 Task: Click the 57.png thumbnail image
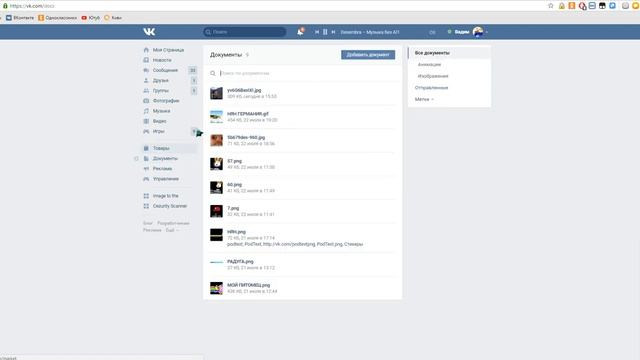216,164
